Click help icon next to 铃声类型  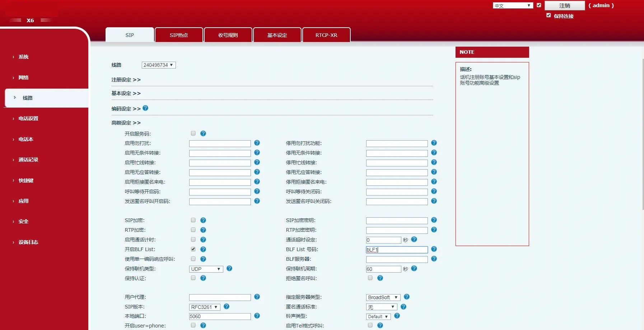[x=397, y=316]
